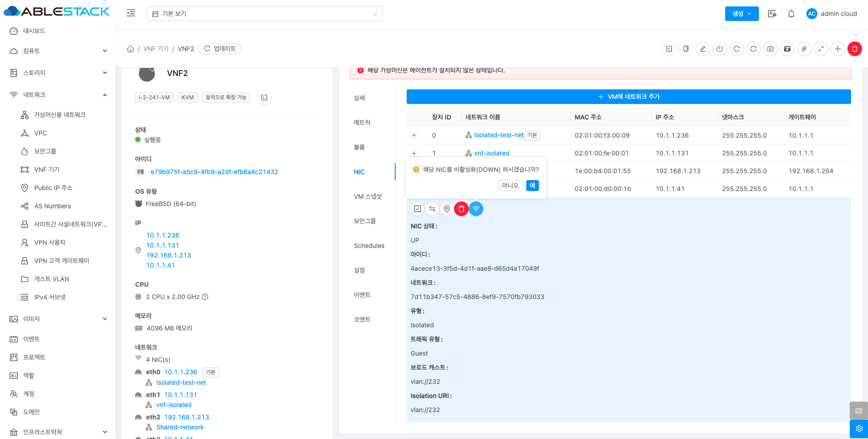Click the power stop icon in toolbar
This screenshot has height=439, width=868.
(x=720, y=49)
